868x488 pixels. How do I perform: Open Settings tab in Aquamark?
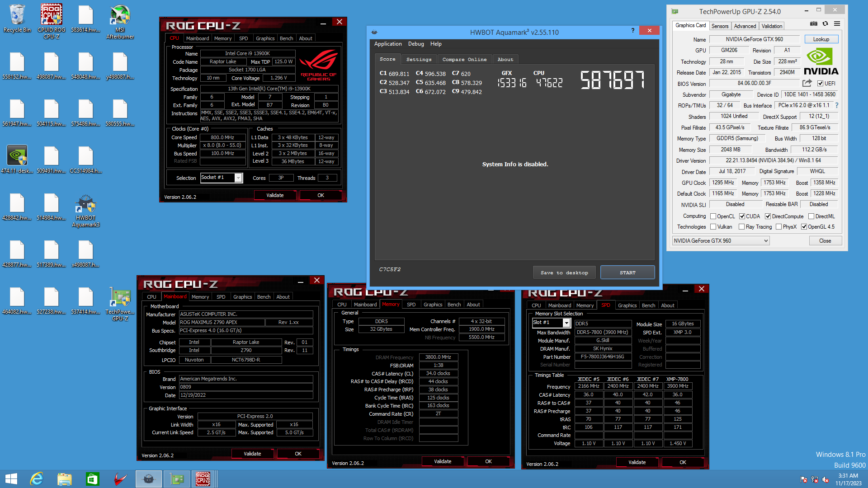[x=419, y=60]
